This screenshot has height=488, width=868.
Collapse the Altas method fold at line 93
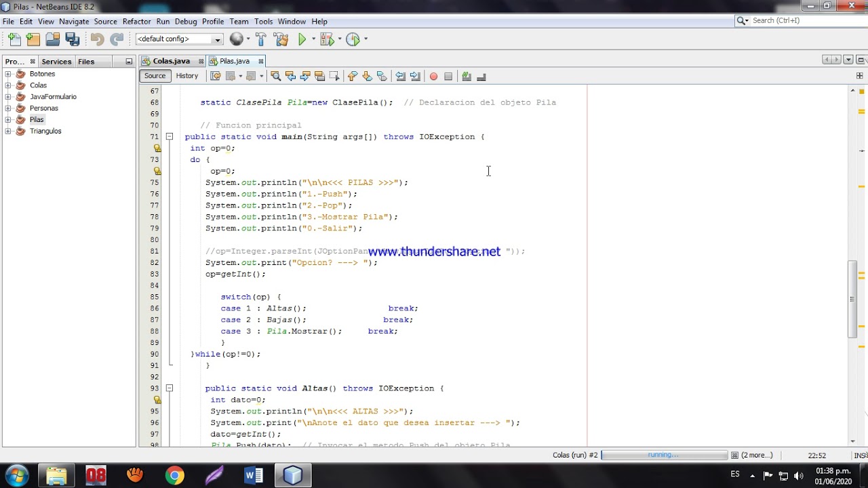point(170,388)
